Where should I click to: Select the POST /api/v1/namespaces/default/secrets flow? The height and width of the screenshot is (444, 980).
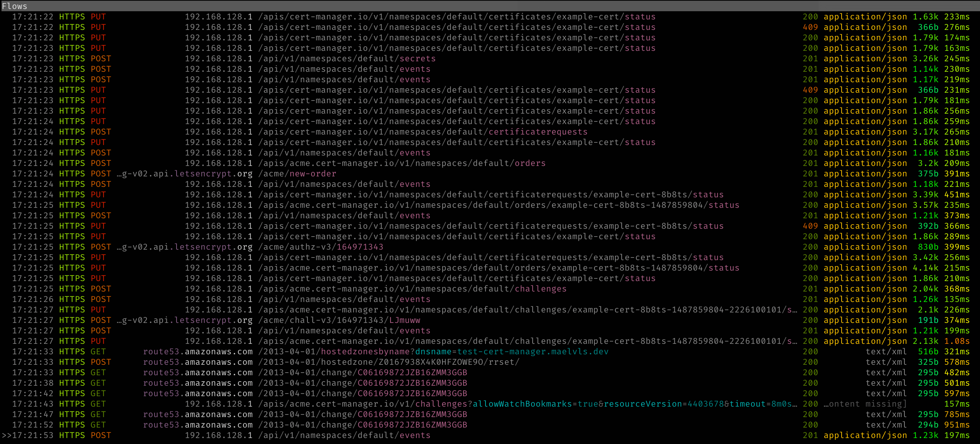pos(346,59)
